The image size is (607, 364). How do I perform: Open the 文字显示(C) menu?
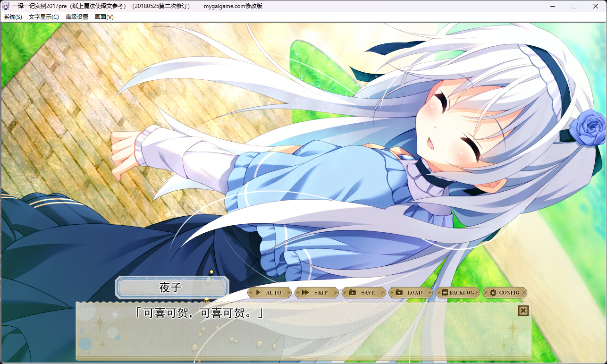tap(44, 17)
